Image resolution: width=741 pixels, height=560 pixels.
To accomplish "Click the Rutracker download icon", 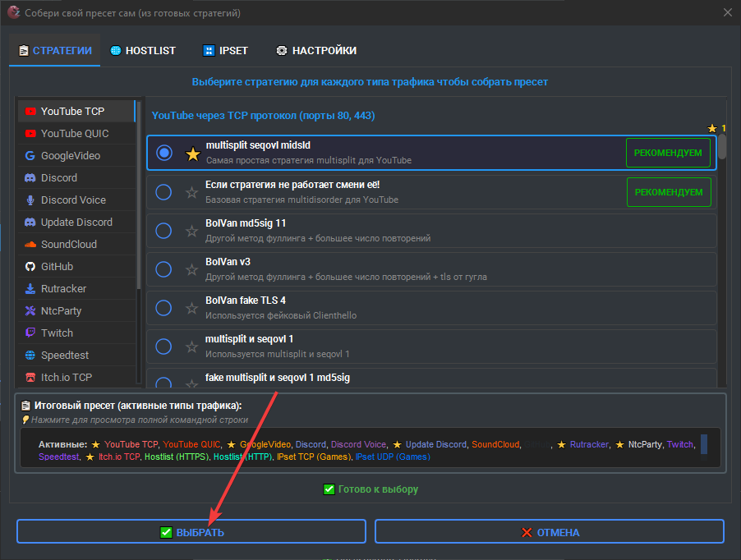I will tap(30, 289).
